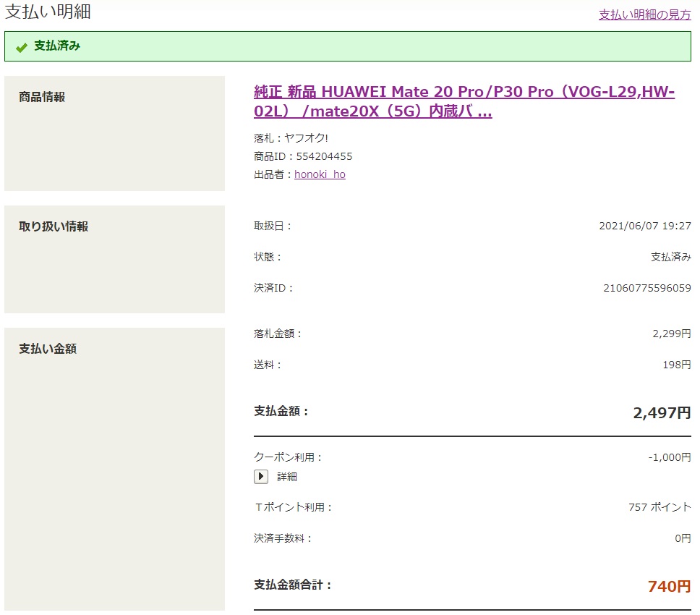Select the 商品情報 section label
The height and width of the screenshot is (615, 700).
pyautogui.click(x=42, y=97)
